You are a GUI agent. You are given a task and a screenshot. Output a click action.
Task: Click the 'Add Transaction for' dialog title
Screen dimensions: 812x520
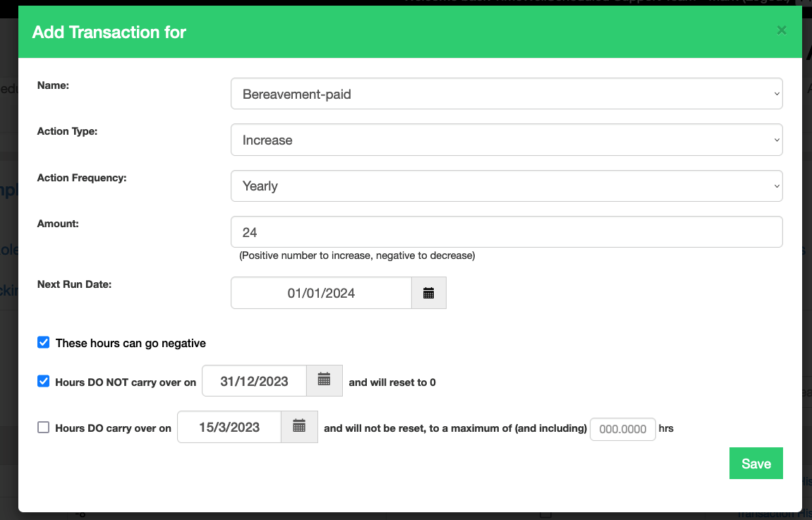point(109,32)
